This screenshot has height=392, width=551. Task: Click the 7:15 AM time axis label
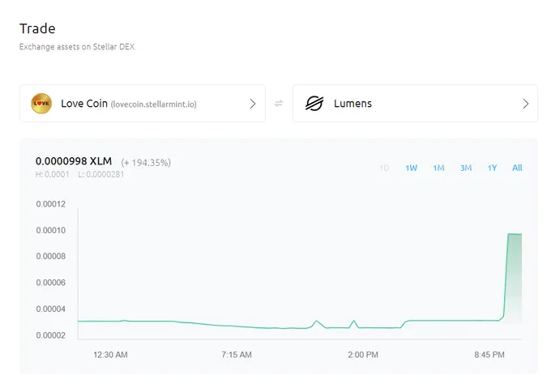[x=237, y=355]
